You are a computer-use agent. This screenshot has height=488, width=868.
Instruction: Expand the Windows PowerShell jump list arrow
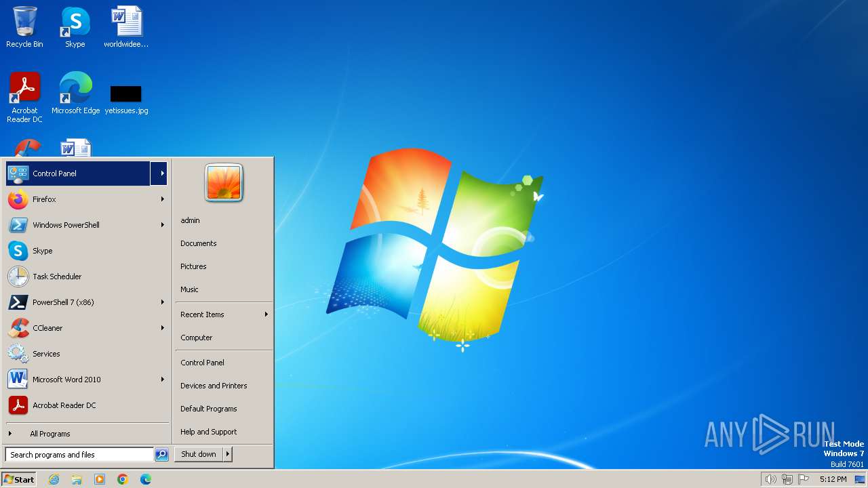point(162,225)
